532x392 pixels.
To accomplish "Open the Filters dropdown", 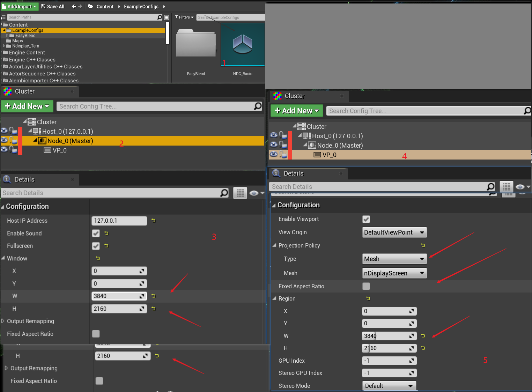I will 184,17.
